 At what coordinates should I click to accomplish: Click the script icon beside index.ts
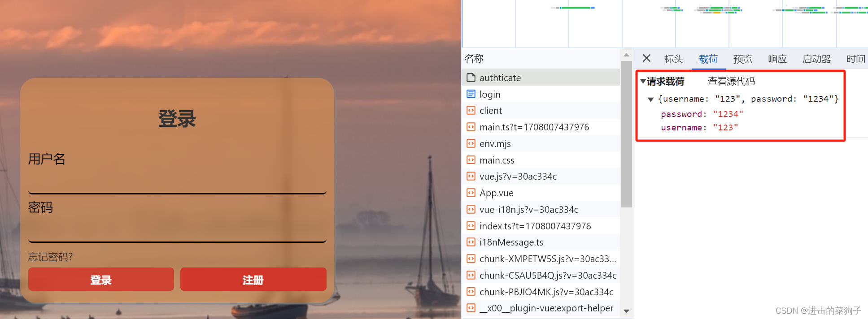(471, 226)
